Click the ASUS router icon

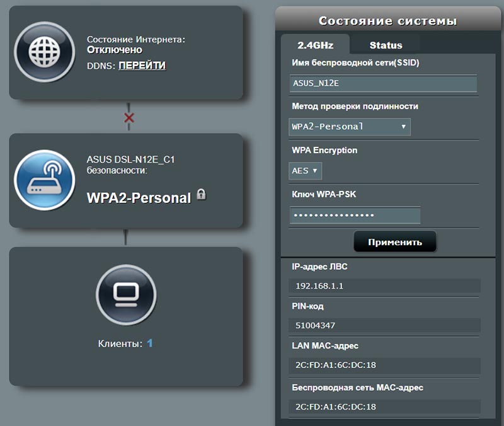[x=45, y=180]
